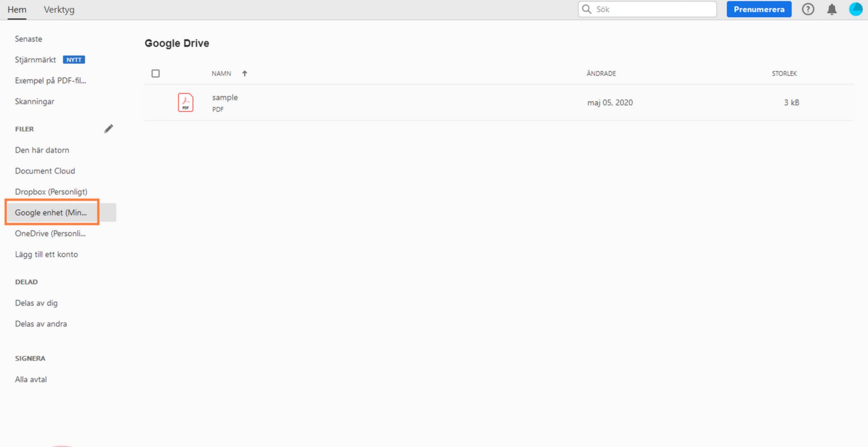Click the Prenumerera button
868x447 pixels.
(x=759, y=9)
